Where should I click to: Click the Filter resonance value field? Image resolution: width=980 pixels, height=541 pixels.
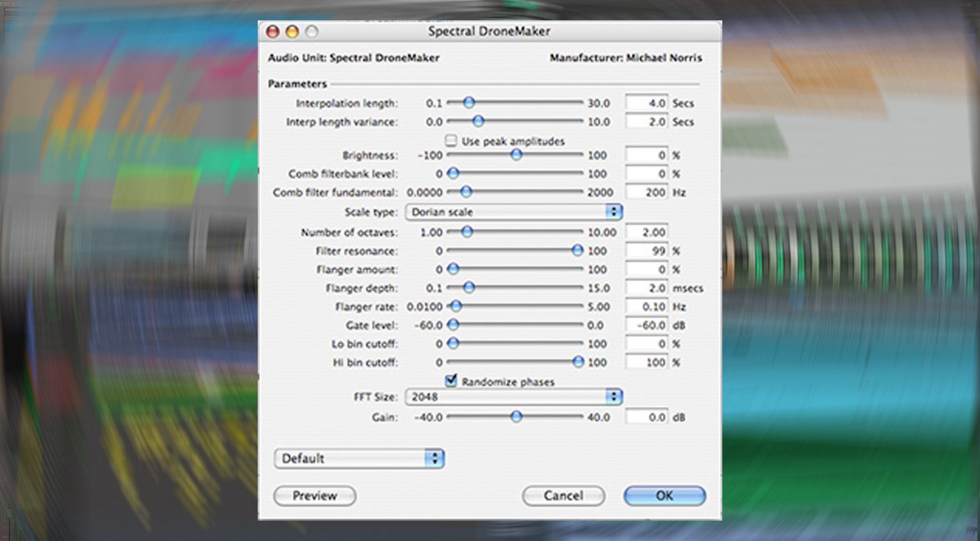click(x=646, y=251)
